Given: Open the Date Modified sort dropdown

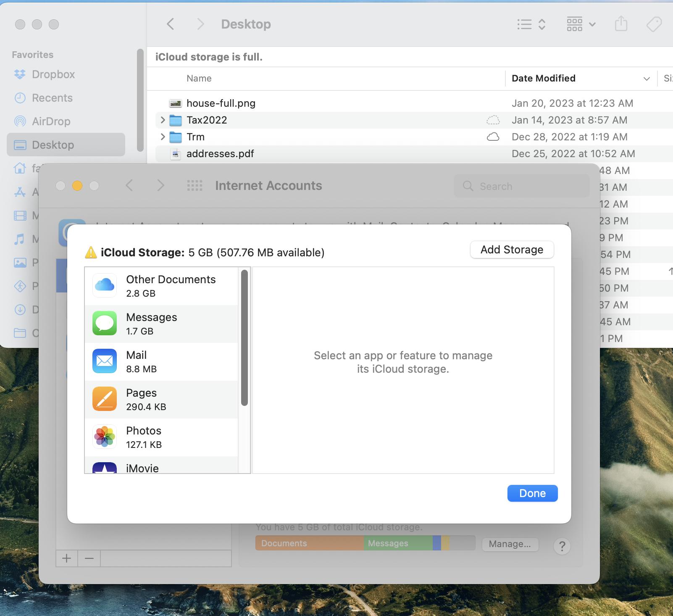Looking at the screenshot, I should coord(645,78).
